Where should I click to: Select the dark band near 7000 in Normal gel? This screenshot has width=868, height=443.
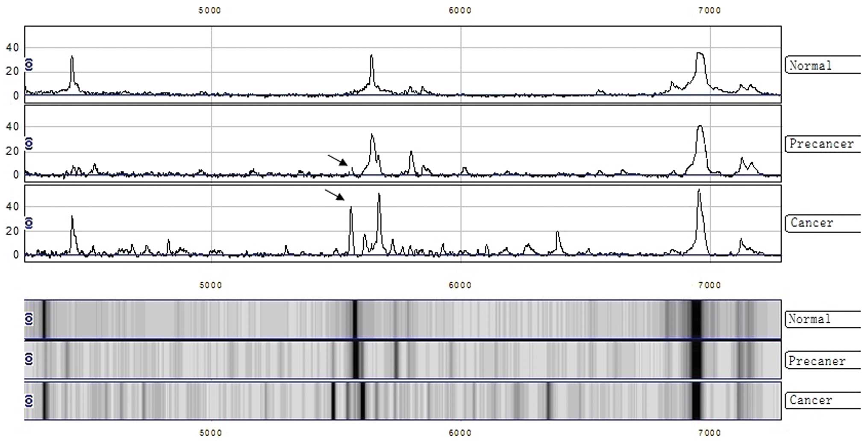click(696, 319)
